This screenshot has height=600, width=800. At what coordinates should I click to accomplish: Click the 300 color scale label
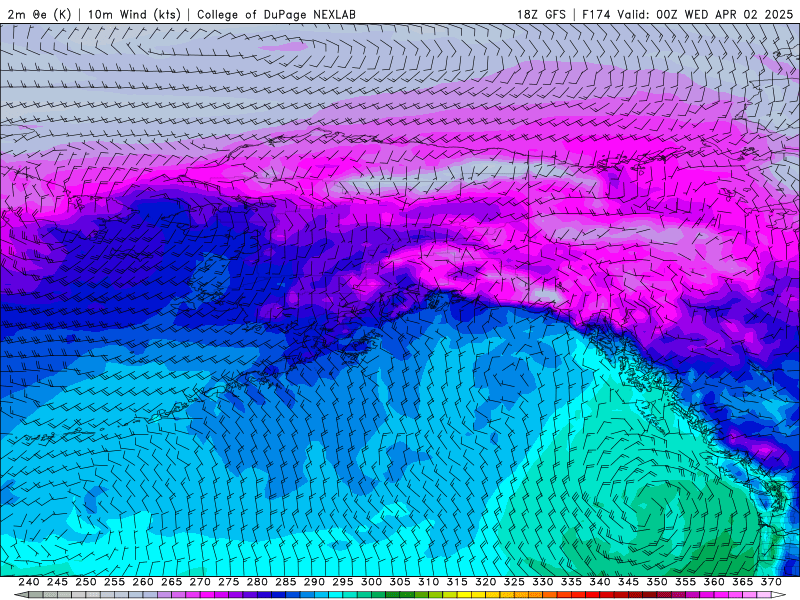coord(371,582)
